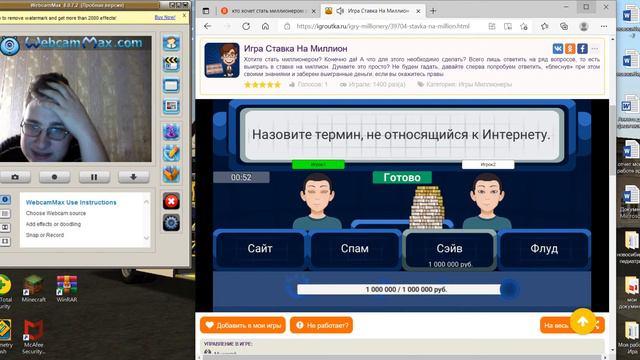Open WebcamMax settings gear
Viewport: 640px width, 360px height.
click(171, 223)
